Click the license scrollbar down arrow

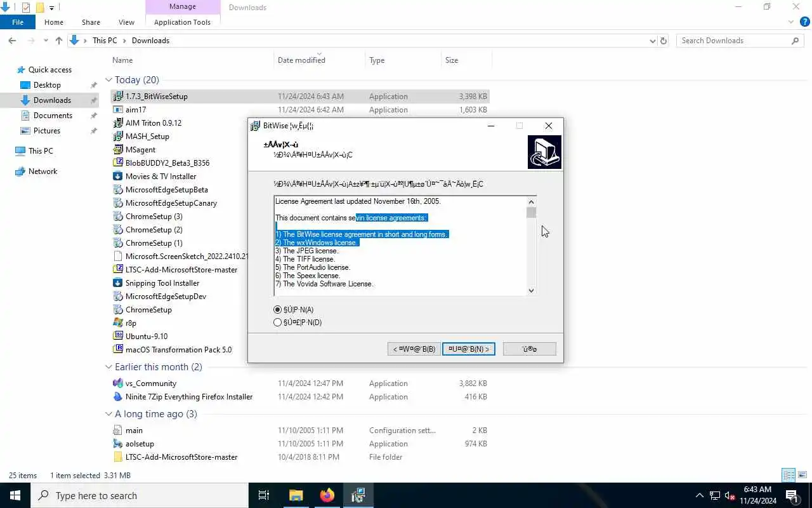coord(531,291)
